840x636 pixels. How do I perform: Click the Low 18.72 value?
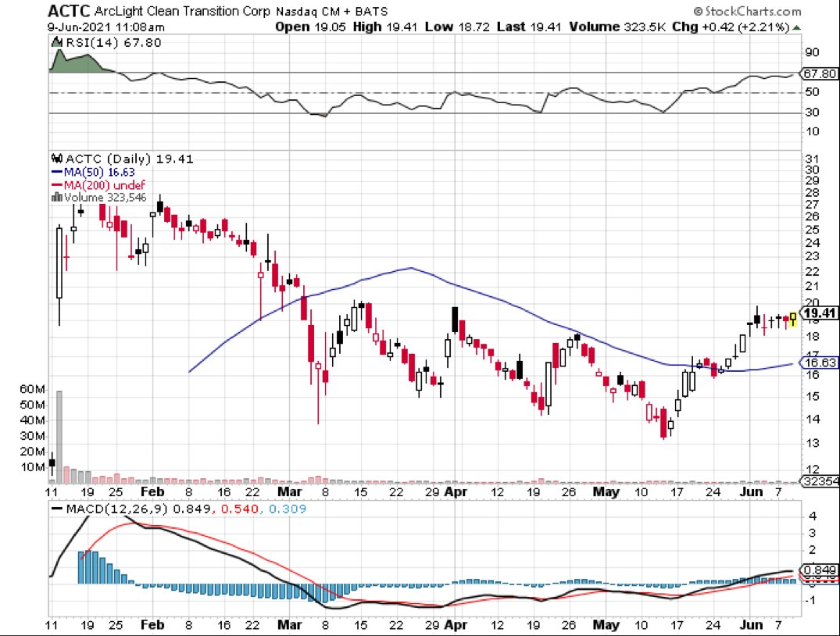coord(457,27)
